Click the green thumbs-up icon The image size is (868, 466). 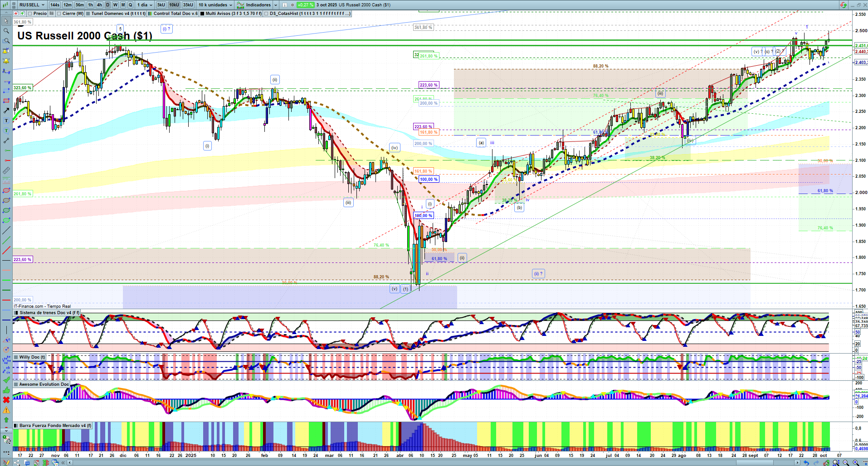6,390
